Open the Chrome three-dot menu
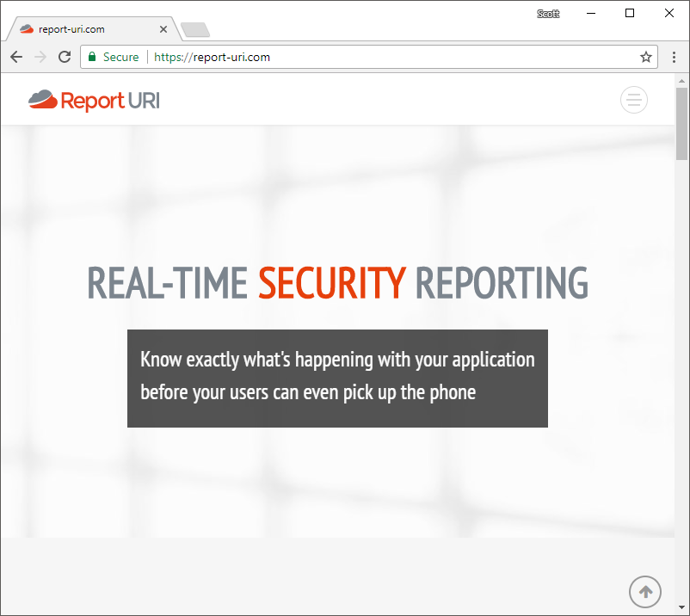This screenshot has height=616, width=690. (x=674, y=57)
